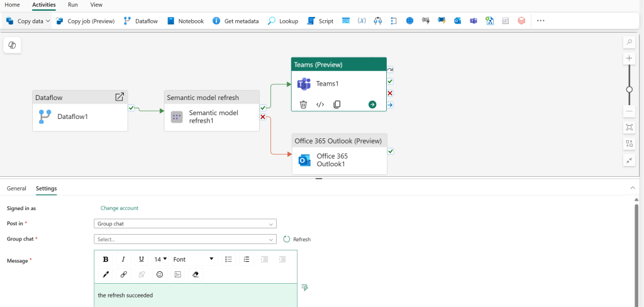Add a Stored procedure activity from the toolbar
The width and height of the screenshot is (644, 307).
click(346, 21)
